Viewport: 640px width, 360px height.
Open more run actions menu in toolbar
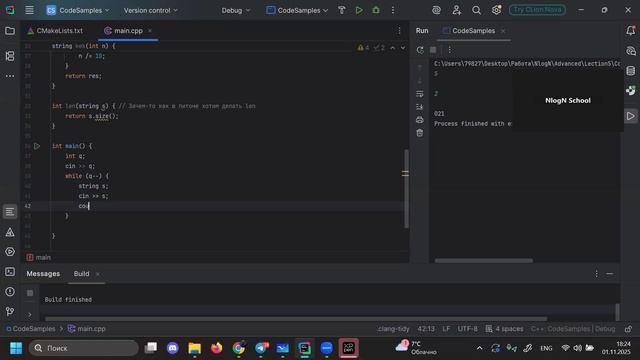(x=393, y=10)
